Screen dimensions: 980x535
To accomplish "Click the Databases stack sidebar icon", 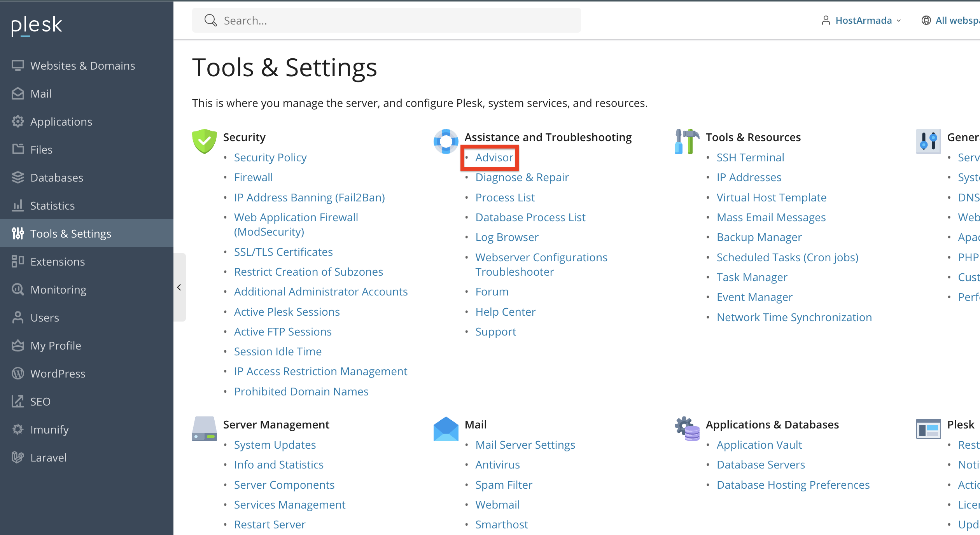I will tap(18, 177).
